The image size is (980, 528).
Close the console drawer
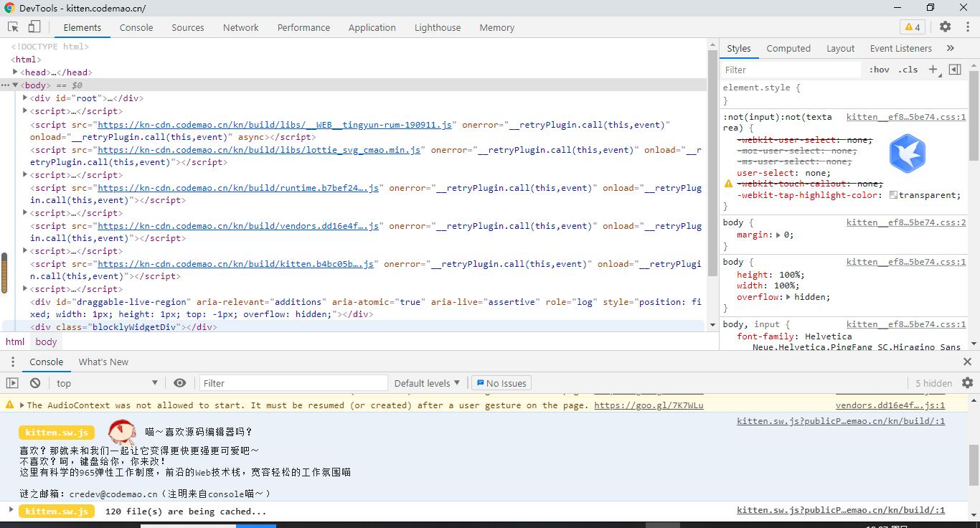[x=967, y=362]
